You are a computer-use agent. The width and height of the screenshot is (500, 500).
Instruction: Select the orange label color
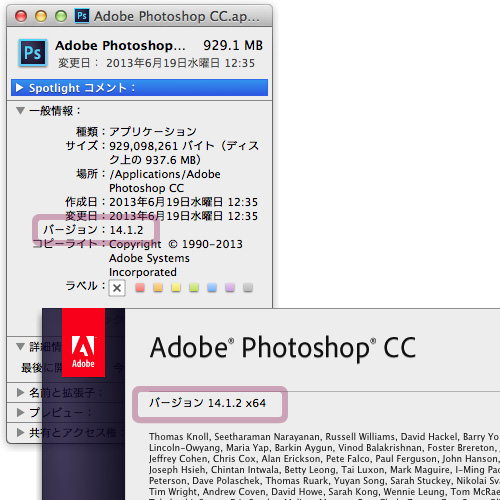tap(158, 287)
